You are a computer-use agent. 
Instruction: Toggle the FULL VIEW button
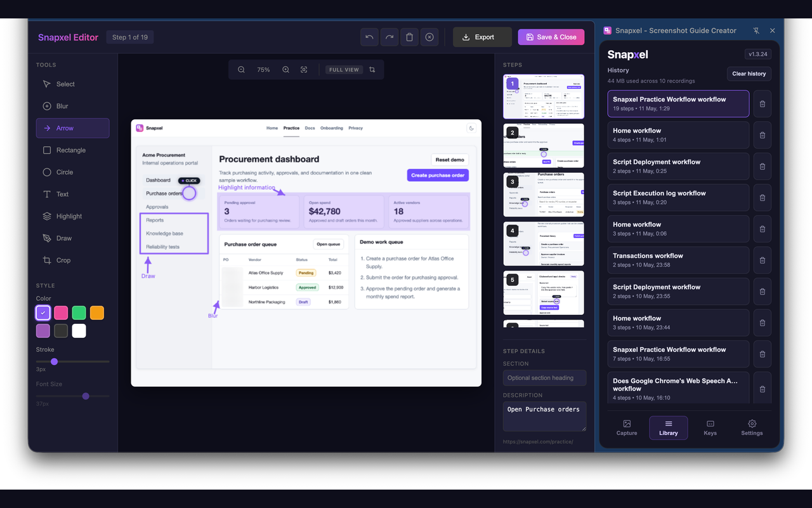pyautogui.click(x=344, y=70)
